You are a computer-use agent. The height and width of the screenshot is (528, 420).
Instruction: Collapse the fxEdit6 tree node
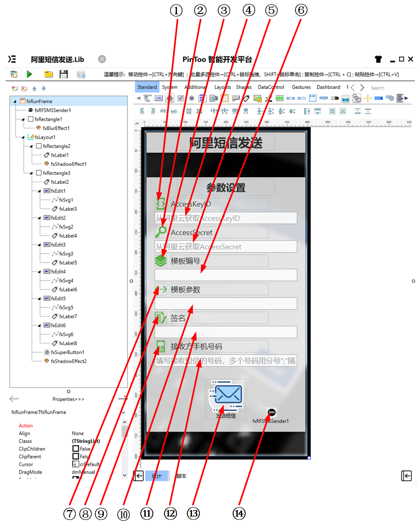[x=39, y=326]
